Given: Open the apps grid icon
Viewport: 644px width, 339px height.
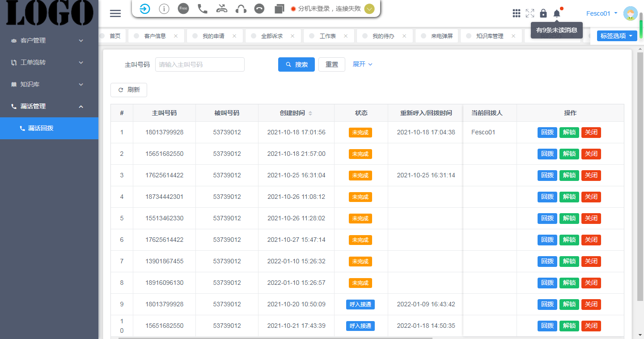Looking at the screenshot, I should tap(517, 13).
